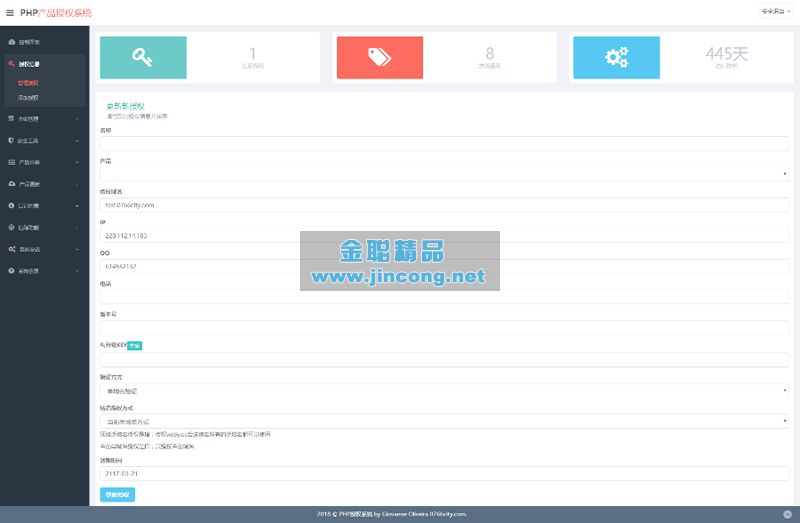Viewport: 800px width, 523px height.
Task: Click the "445天" days value
Action: click(727, 53)
